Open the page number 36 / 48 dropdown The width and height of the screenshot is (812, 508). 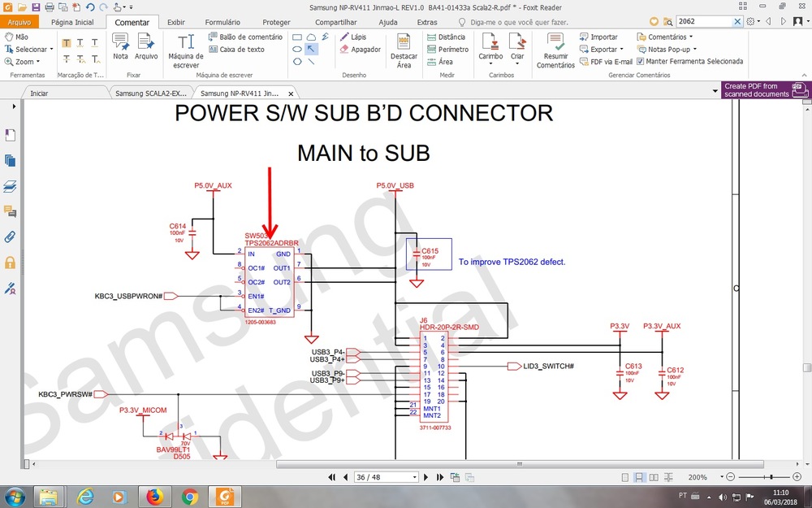[414, 477]
